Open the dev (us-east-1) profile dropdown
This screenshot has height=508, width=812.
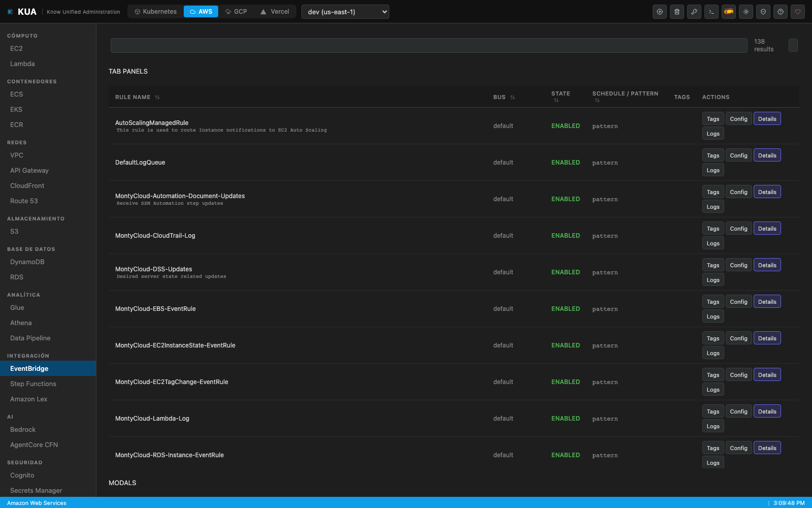click(x=345, y=12)
